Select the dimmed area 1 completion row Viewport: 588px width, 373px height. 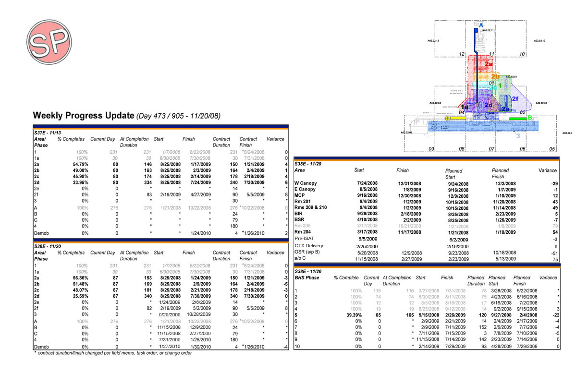(35, 151)
